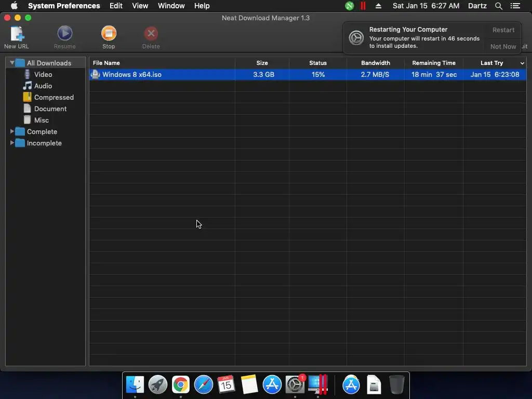The height and width of the screenshot is (399, 532).
Task: Open the Help menu
Action: [x=202, y=6]
